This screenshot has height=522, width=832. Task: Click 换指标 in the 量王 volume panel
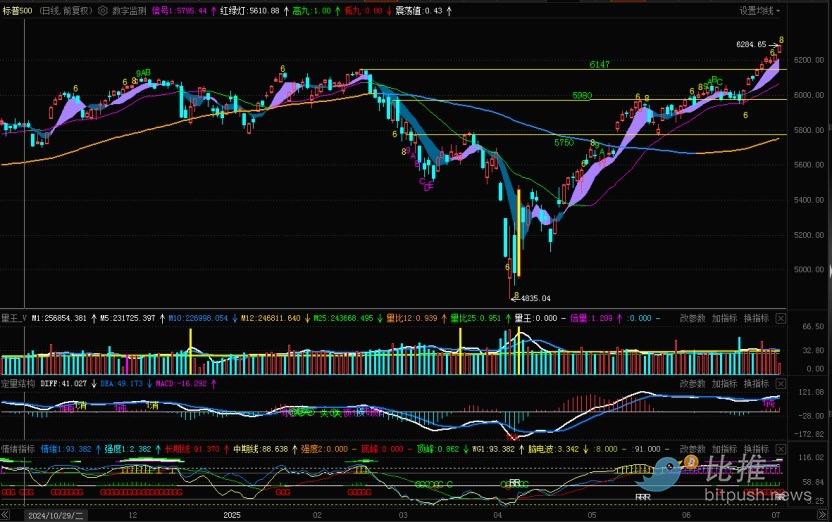click(756, 318)
